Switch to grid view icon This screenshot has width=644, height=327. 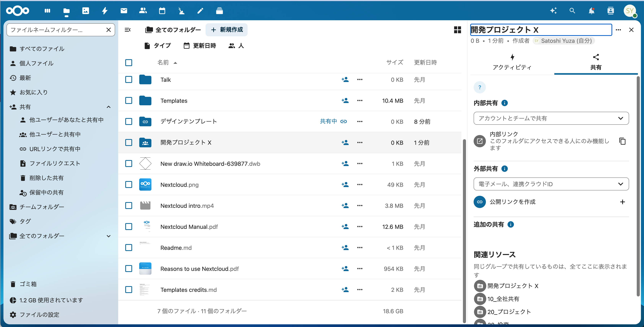pyautogui.click(x=457, y=30)
